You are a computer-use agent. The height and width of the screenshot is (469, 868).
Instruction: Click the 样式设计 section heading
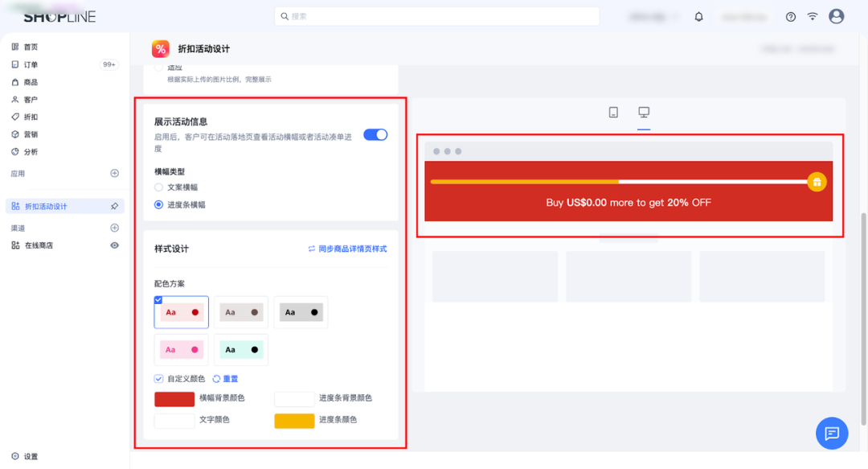[x=172, y=249]
